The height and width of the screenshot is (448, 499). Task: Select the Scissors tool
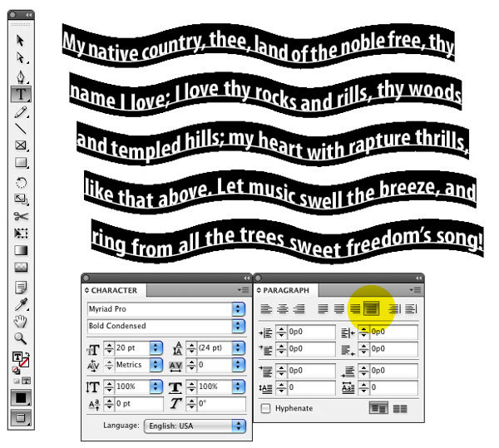click(x=21, y=217)
